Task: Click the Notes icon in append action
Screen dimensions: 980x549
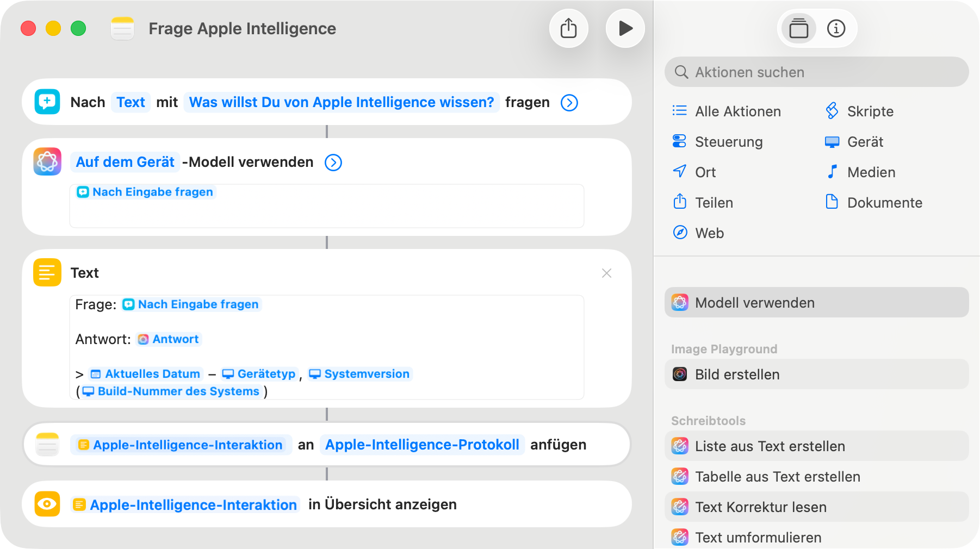Action: click(x=47, y=444)
